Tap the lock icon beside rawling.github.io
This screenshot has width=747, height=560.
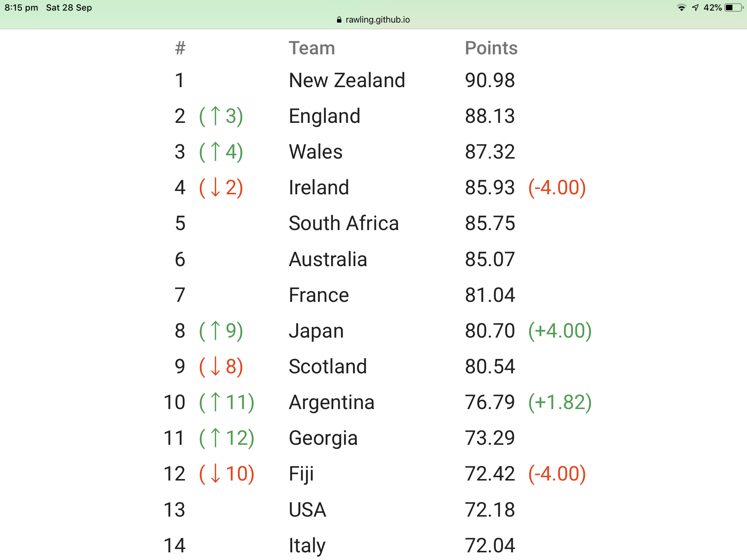pyautogui.click(x=339, y=20)
